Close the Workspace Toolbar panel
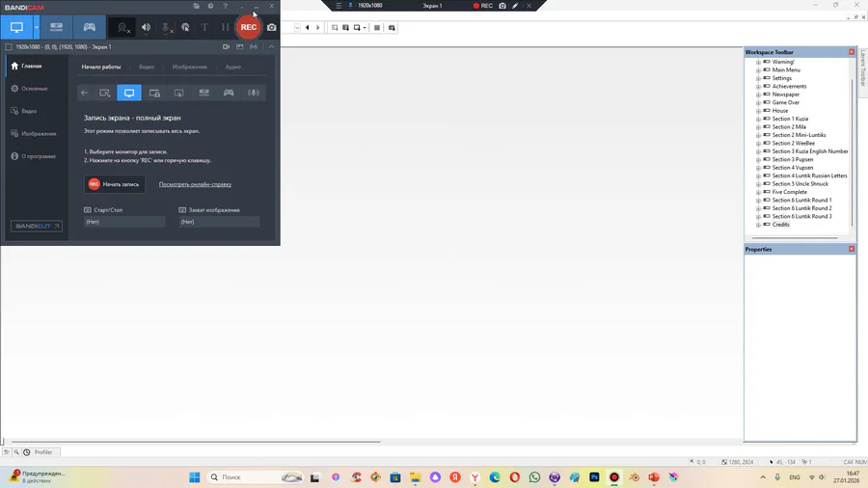The height and width of the screenshot is (488, 868). click(x=852, y=52)
